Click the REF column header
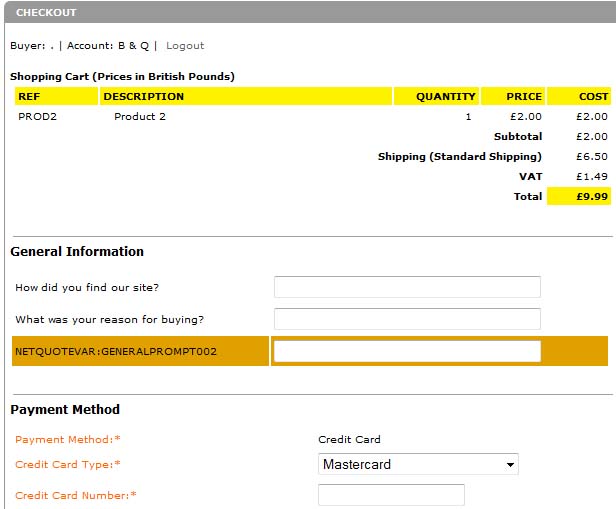 click(x=29, y=97)
